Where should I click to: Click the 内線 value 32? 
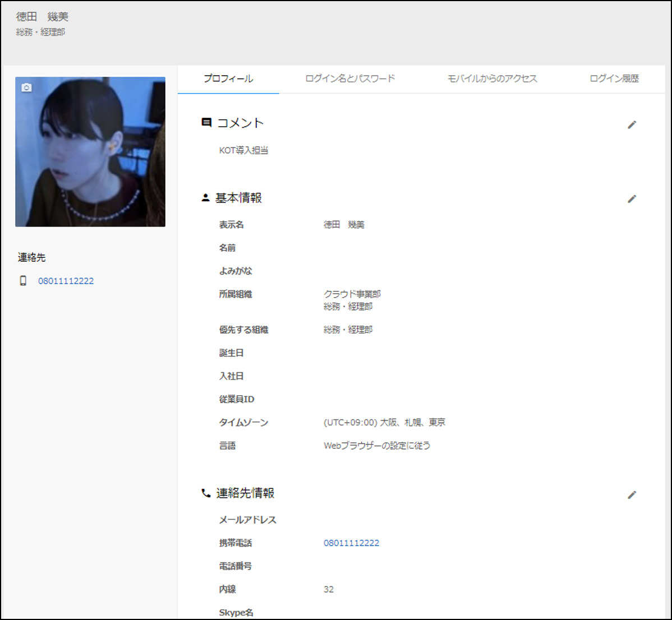(329, 589)
